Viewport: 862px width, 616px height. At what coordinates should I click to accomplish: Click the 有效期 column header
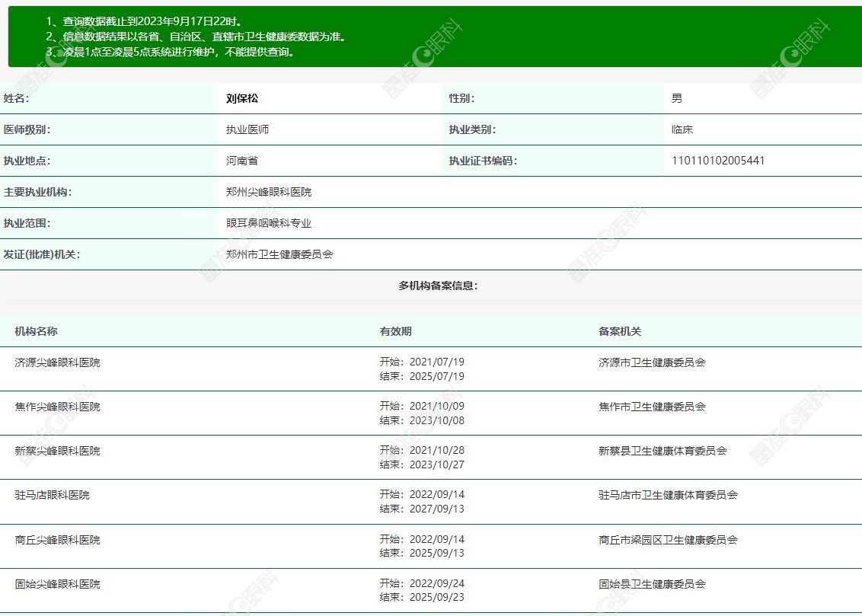(395, 331)
